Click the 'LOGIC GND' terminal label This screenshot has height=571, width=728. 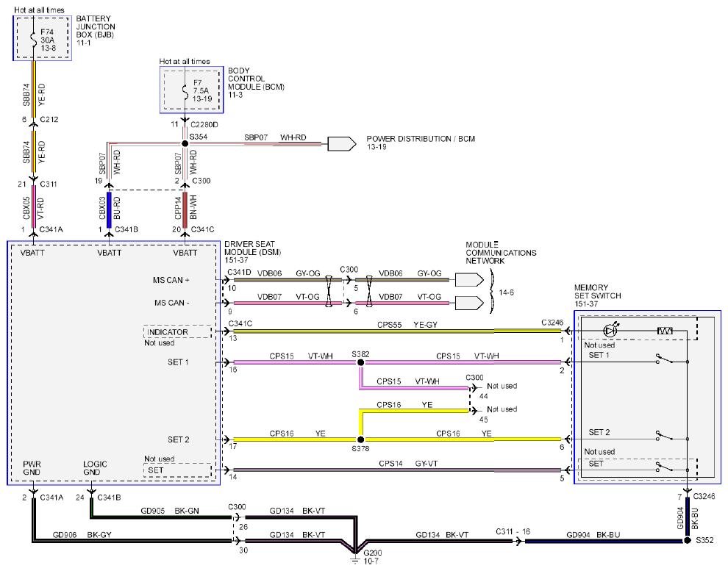[x=95, y=468]
